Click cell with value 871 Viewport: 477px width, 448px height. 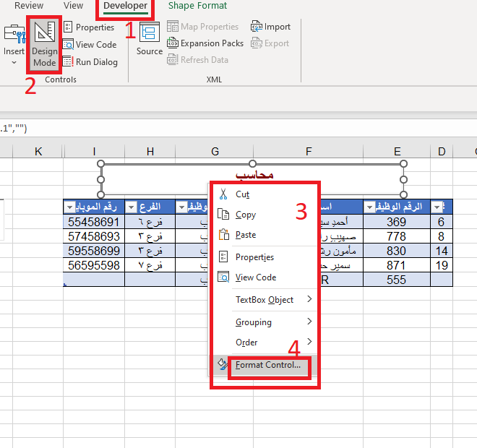coord(397,265)
